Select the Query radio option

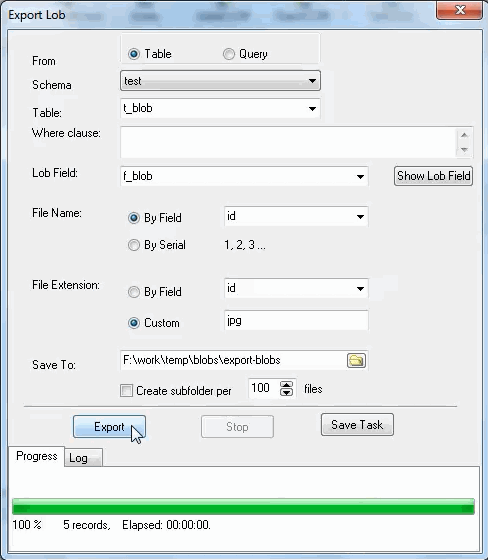[x=229, y=54]
